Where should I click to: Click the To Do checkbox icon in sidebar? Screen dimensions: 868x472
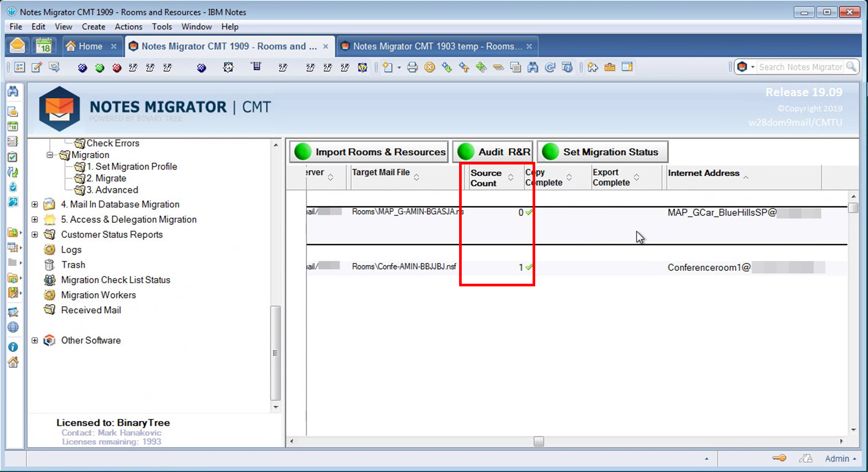click(13, 157)
